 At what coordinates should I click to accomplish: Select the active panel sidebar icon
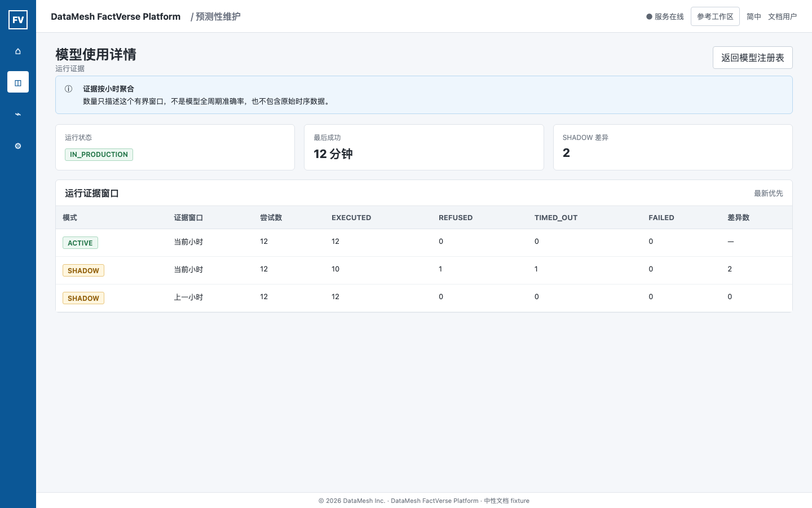pyautogui.click(x=18, y=82)
